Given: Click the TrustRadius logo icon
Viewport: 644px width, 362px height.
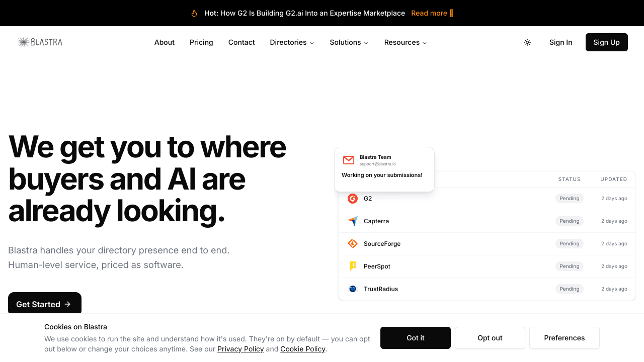Looking at the screenshot, I should tap(353, 289).
